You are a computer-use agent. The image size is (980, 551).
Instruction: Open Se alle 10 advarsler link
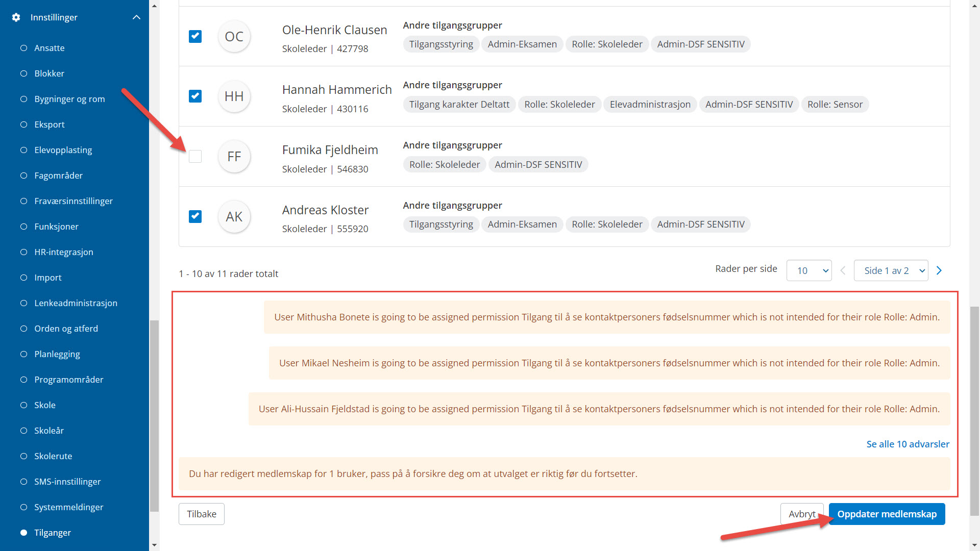[908, 444]
